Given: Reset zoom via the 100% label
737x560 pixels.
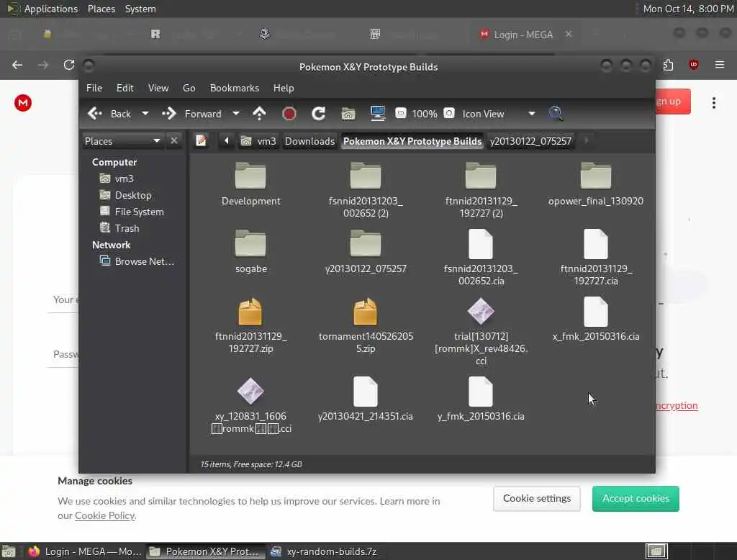Looking at the screenshot, I should click(425, 114).
